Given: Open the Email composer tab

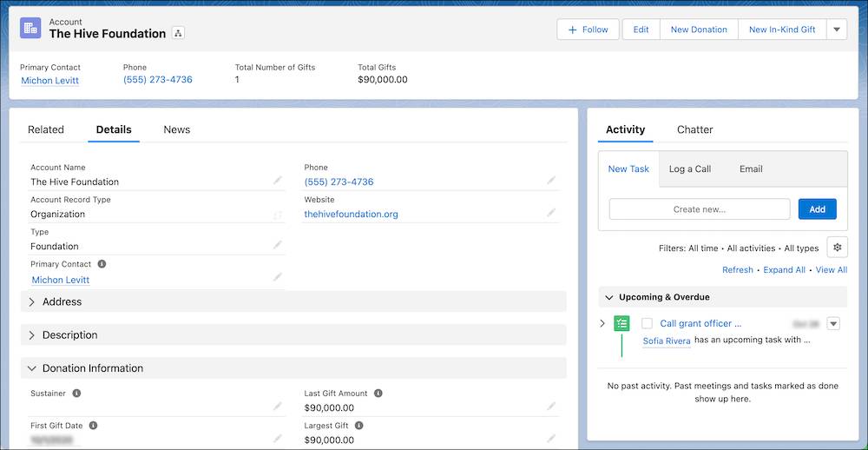Looking at the screenshot, I should pyautogui.click(x=751, y=169).
